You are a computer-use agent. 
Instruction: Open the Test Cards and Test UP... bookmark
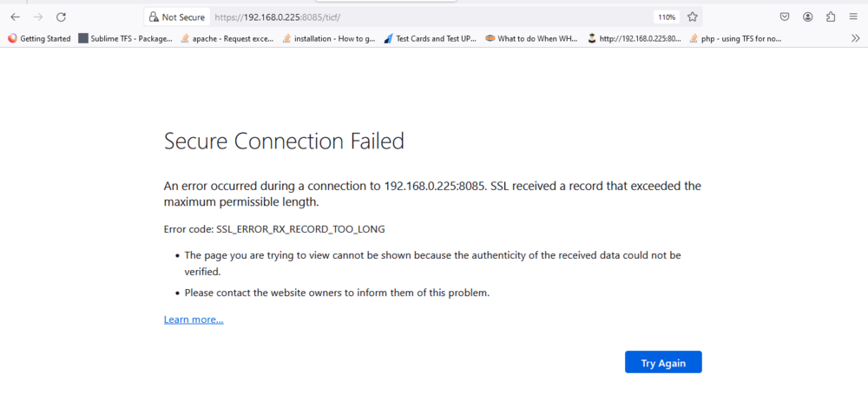431,39
